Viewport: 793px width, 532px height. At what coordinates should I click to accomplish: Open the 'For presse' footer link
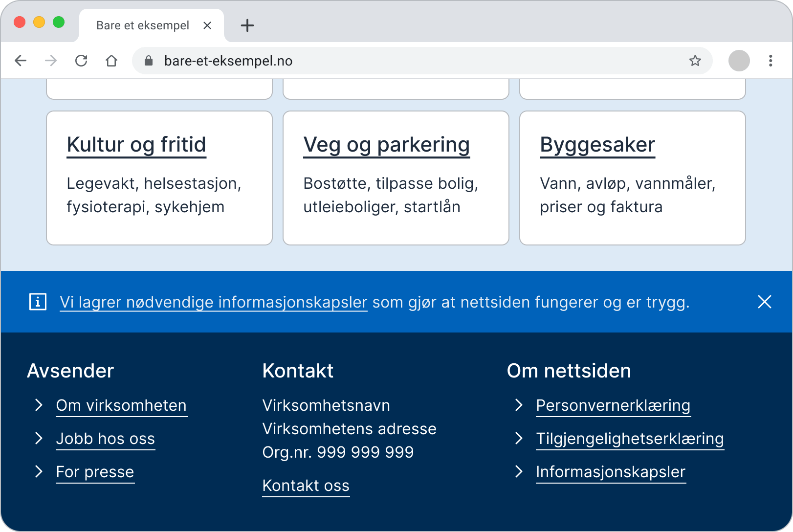95,472
